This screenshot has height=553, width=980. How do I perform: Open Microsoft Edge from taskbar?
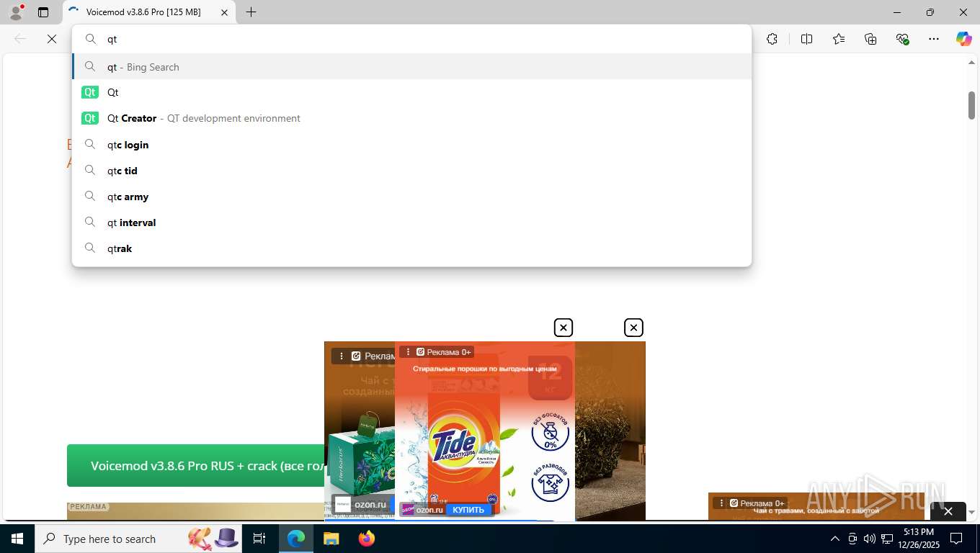(296, 539)
